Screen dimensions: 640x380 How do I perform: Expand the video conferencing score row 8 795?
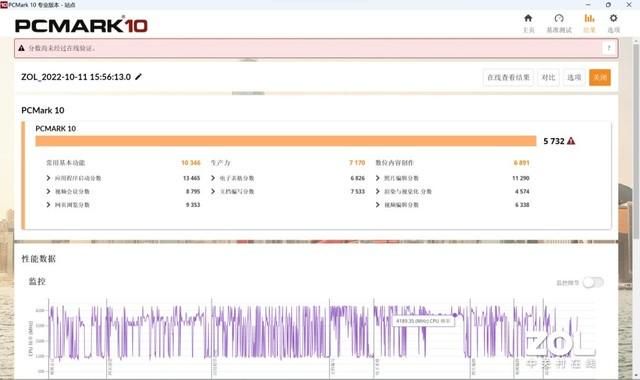[123, 191]
